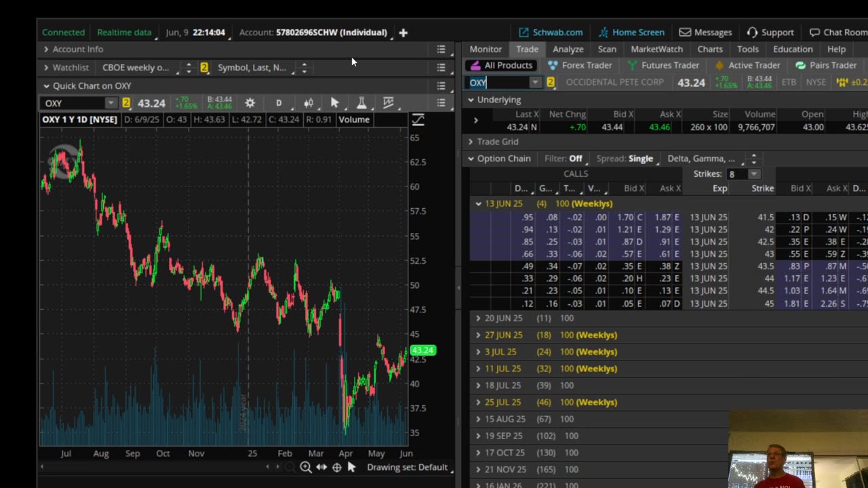Image resolution: width=868 pixels, height=488 pixels.
Task: Open the Charts tab
Action: coord(709,49)
